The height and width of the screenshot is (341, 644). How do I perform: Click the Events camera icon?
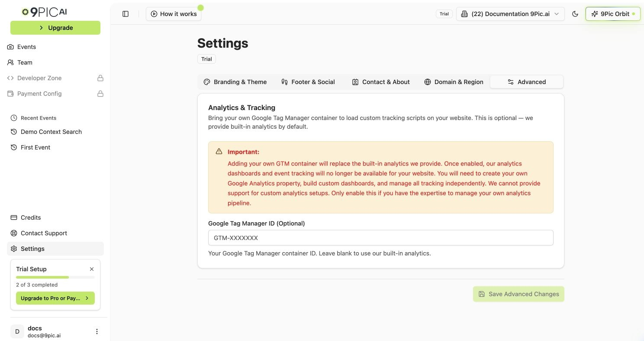[x=10, y=47]
